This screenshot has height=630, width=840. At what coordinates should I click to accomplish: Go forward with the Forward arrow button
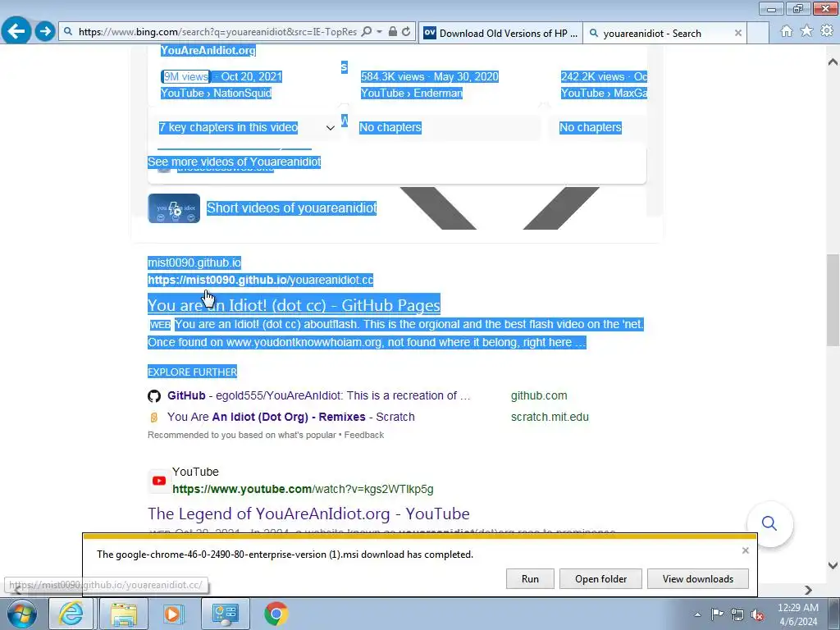(x=45, y=31)
